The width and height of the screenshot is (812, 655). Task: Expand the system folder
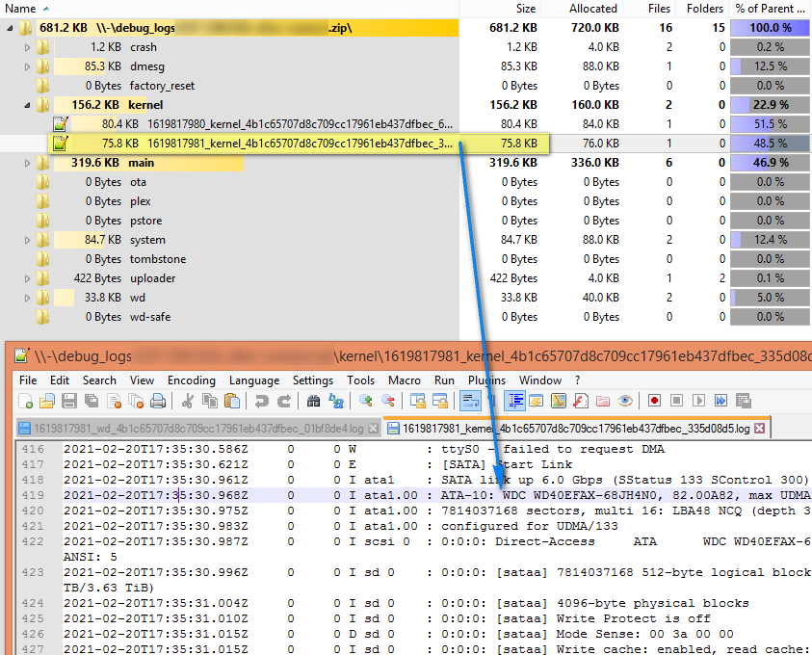(x=27, y=240)
